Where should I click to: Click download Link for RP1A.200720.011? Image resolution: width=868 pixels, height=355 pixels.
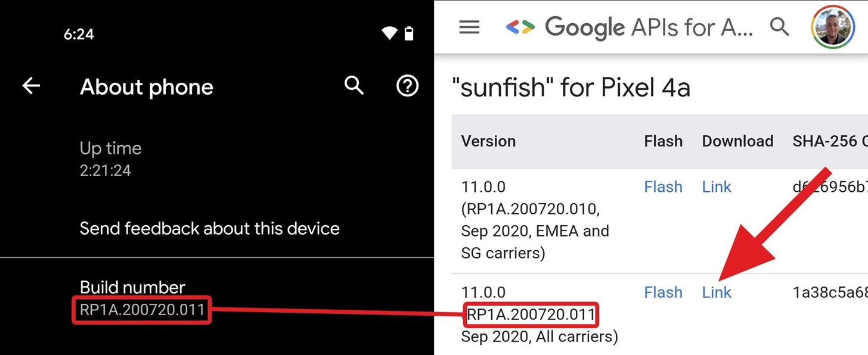click(x=717, y=292)
